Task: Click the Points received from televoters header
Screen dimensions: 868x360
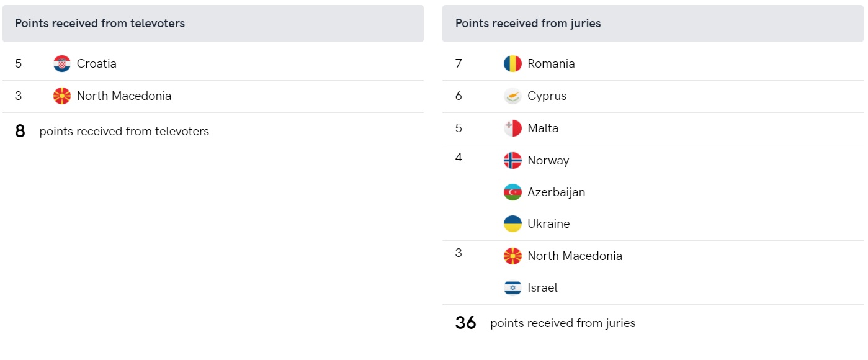Action: 213,24
